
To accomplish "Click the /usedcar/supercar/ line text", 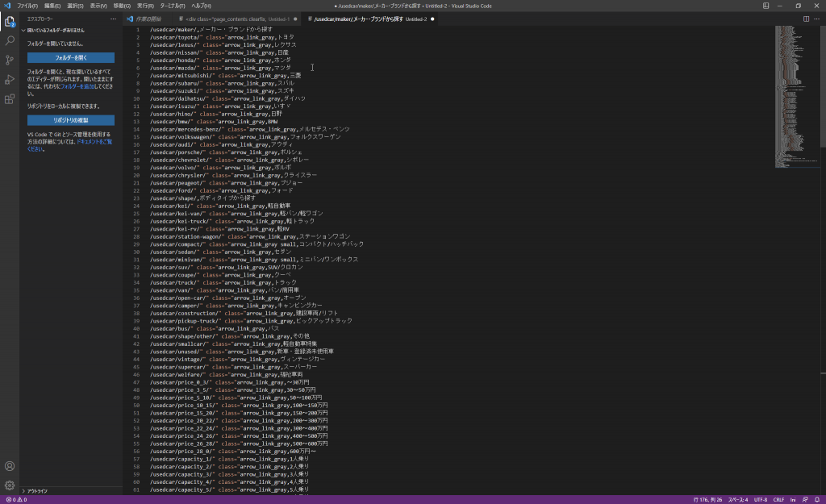I will [233, 367].
